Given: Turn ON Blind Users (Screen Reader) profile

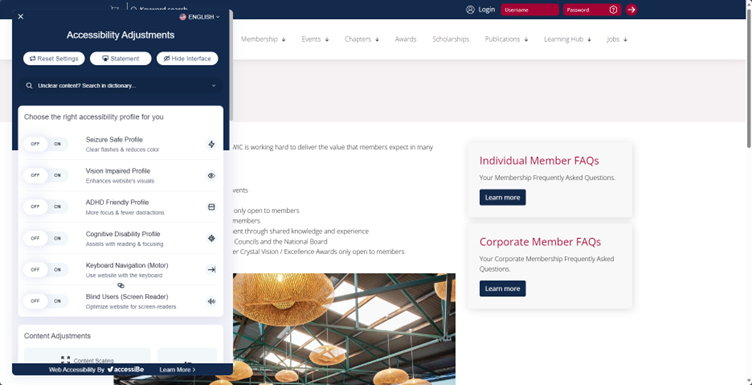Looking at the screenshot, I should coord(58,301).
